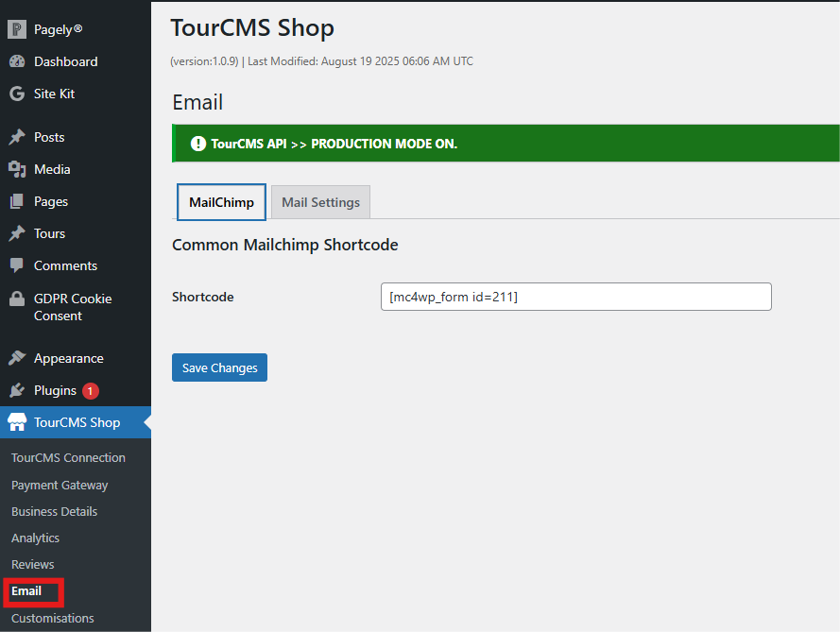Open the Business Details page
The image size is (840, 632).
54,511
